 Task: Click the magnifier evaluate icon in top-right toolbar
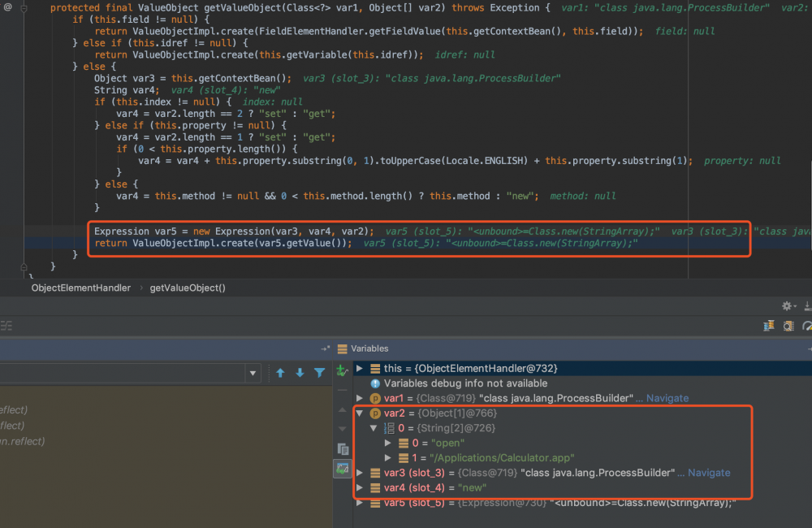point(788,326)
